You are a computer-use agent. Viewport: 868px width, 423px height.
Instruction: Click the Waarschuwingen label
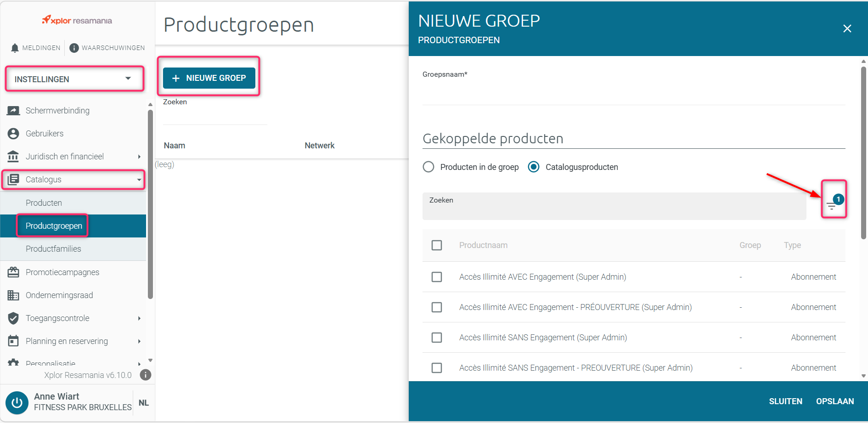coord(113,48)
